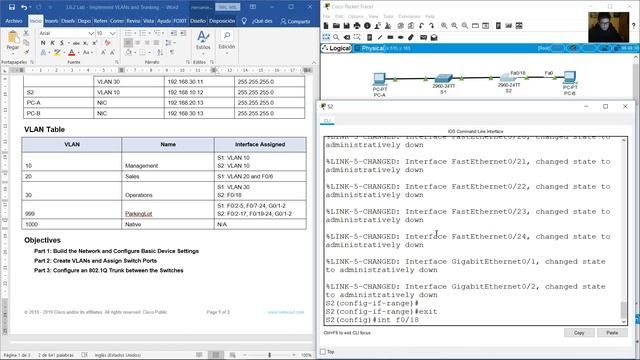Open the font name Arial dropdown

(91, 33)
